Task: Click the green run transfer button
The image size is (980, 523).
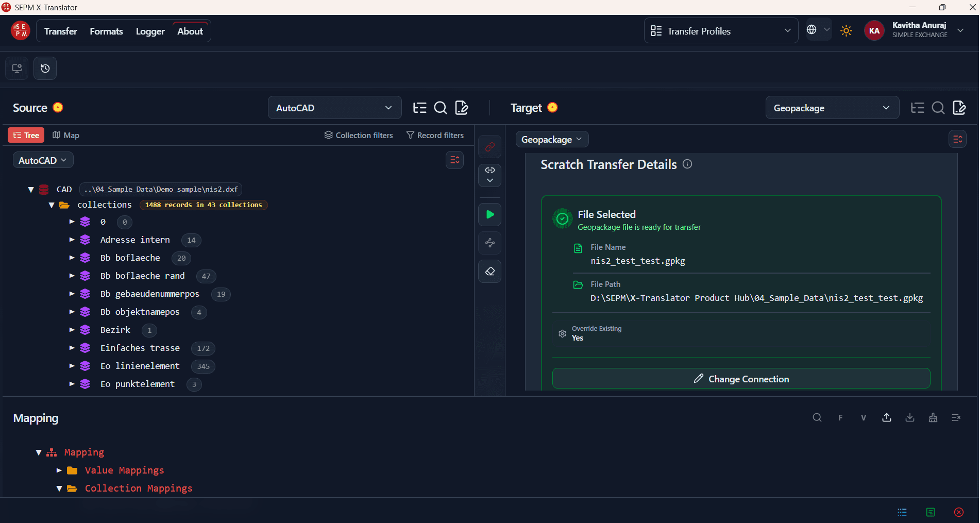Action: 490,214
